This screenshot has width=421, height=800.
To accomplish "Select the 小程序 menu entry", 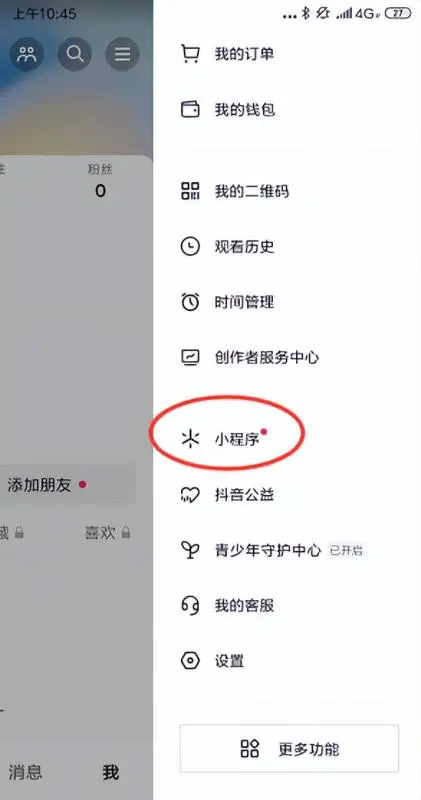I will click(x=287, y=439).
